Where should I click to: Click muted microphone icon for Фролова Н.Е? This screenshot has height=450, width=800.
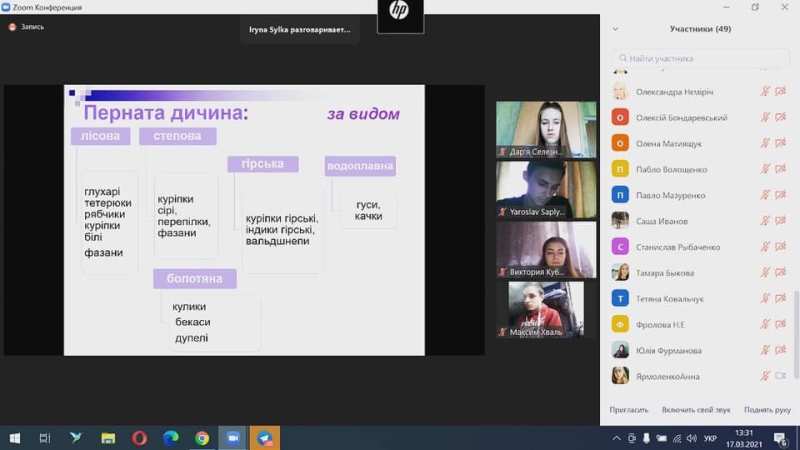coord(765,324)
